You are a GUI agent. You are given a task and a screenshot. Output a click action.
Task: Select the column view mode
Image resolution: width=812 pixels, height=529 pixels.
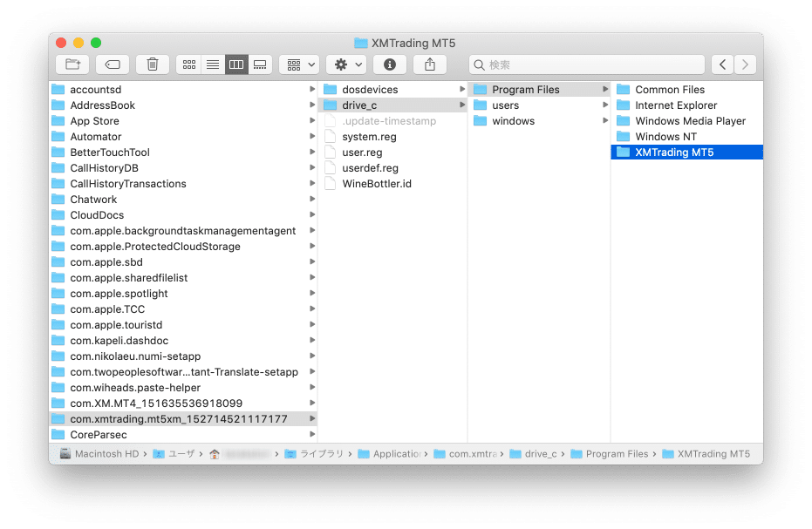point(236,64)
